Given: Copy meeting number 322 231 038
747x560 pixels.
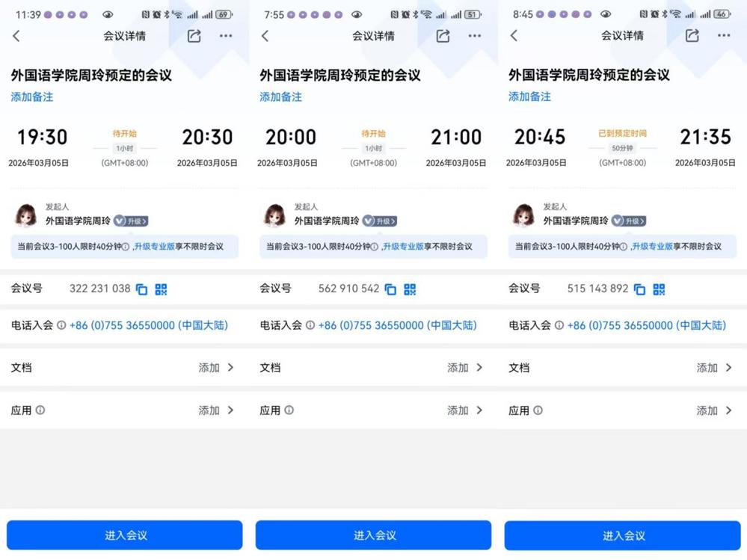Looking at the screenshot, I should 141,289.
